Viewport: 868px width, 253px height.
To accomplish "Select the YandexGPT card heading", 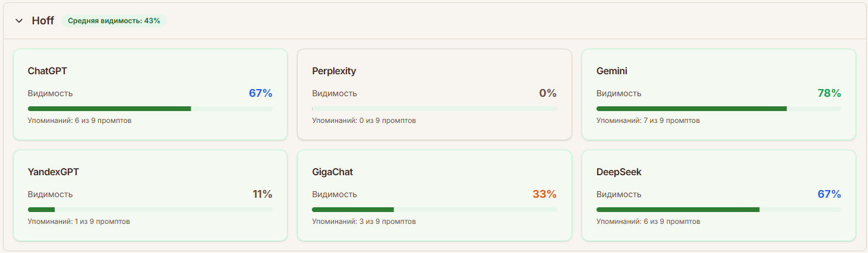I will point(53,172).
